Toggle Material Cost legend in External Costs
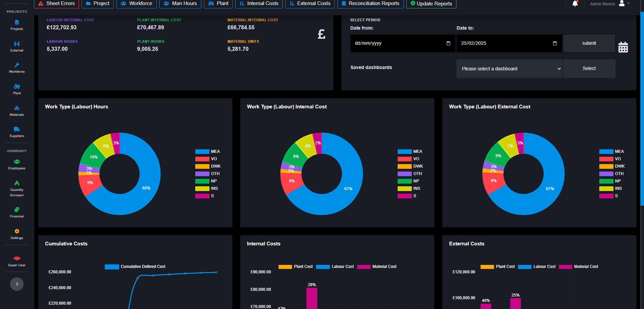This screenshot has height=309, width=644. [578, 267]
